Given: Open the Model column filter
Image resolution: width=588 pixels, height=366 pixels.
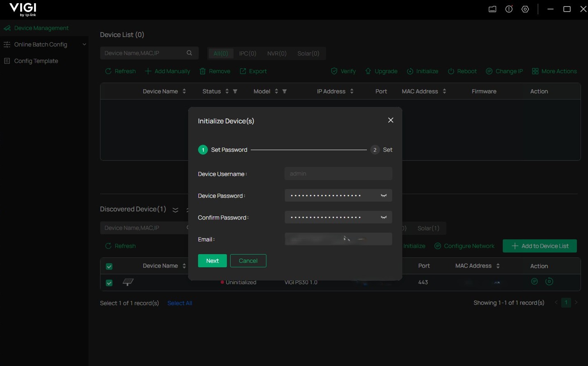Looking at the screenshot, I should (x=285, y=91).
